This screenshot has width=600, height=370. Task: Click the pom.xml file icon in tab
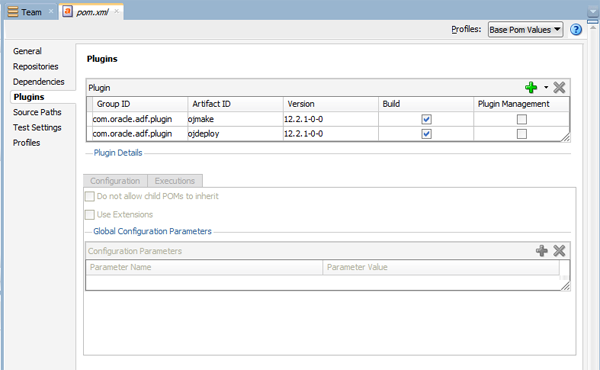(67, 11)
